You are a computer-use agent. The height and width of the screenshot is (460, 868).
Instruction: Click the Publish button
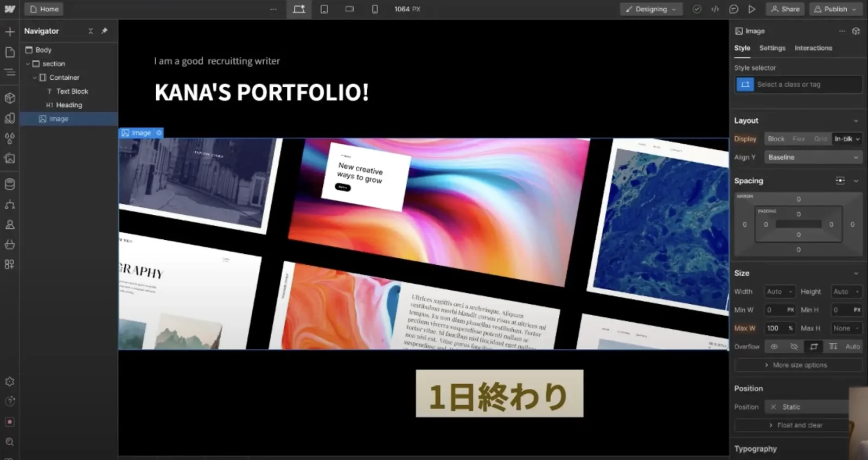pyautogui.click(x=835, y=9)
